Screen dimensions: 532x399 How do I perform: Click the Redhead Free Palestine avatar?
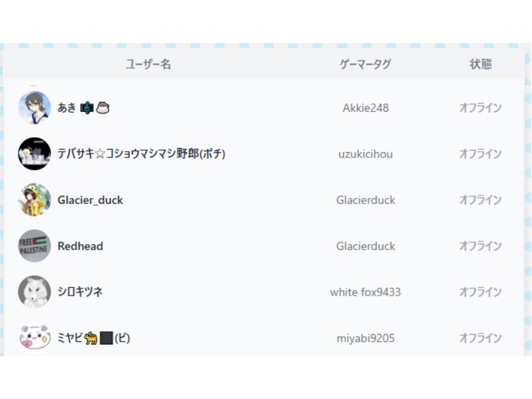(34, 246)
